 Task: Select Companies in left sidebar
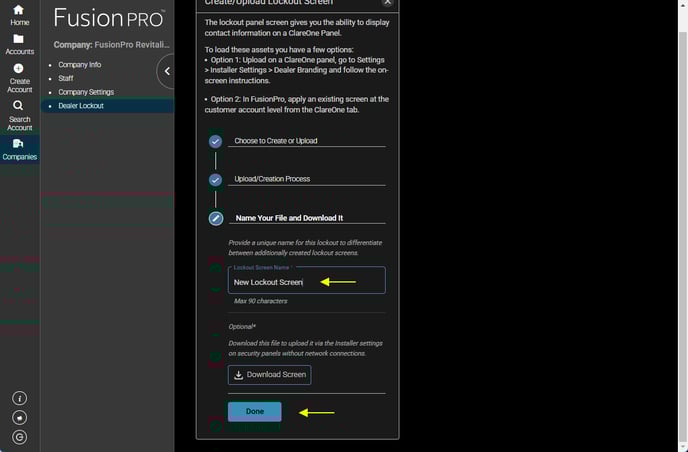pos(19,149)
